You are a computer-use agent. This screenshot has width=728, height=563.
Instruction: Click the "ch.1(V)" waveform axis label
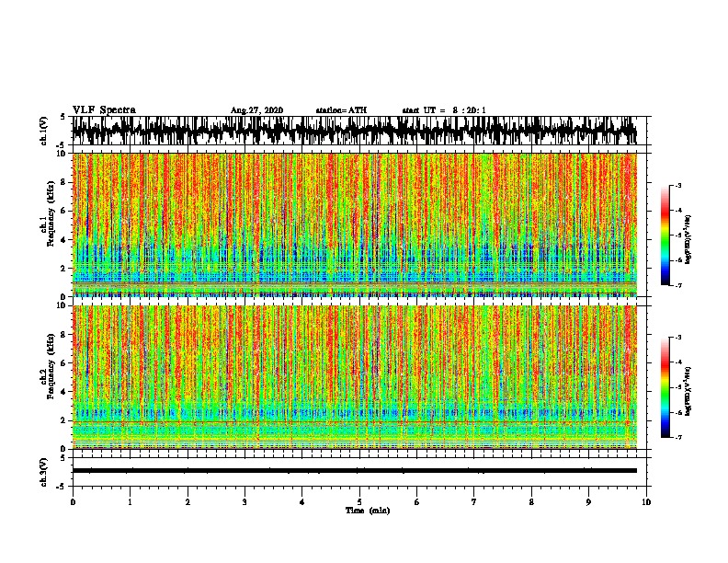44,131
